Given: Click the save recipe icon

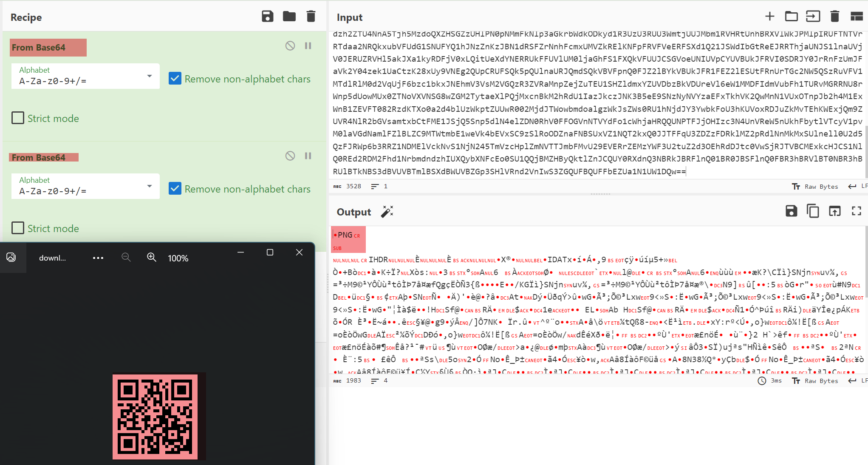Looking at the screenshot, I should [267, 17].
